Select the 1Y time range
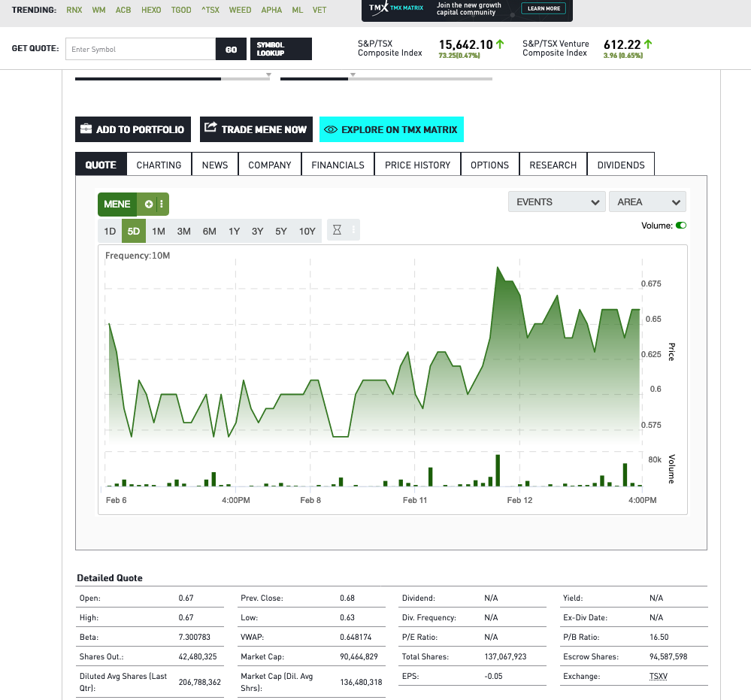This screenshot has width=751, height=700. (x=234, y=231)
